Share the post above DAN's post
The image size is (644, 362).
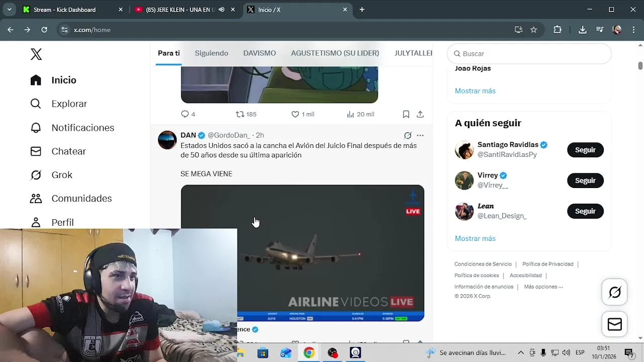coord(420,114)
